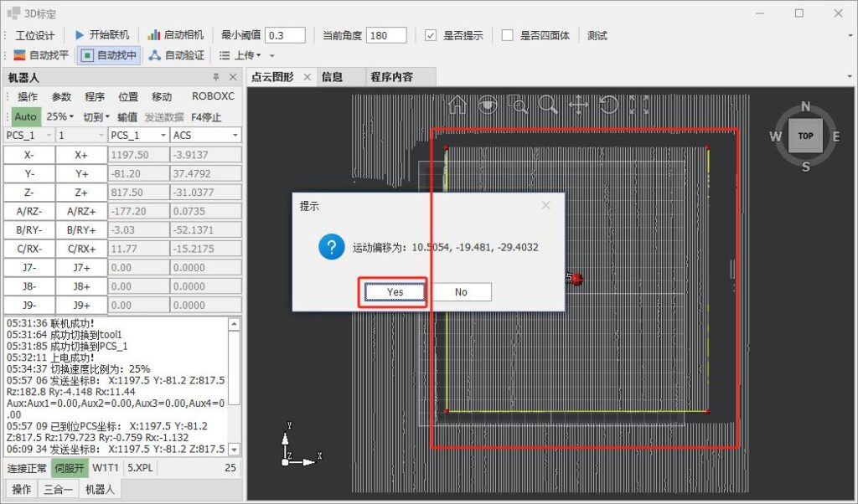Viewport: 858px width, 504px height.
Task: Select the pan move arrows icon
Action: [579, 105]
